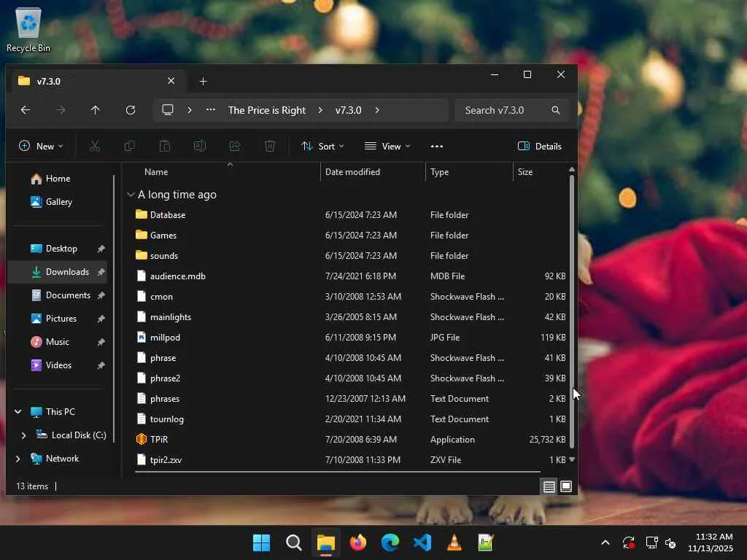Sort by the Type column header
Viewport: 747px width, 560px height.
pos(439,172)
